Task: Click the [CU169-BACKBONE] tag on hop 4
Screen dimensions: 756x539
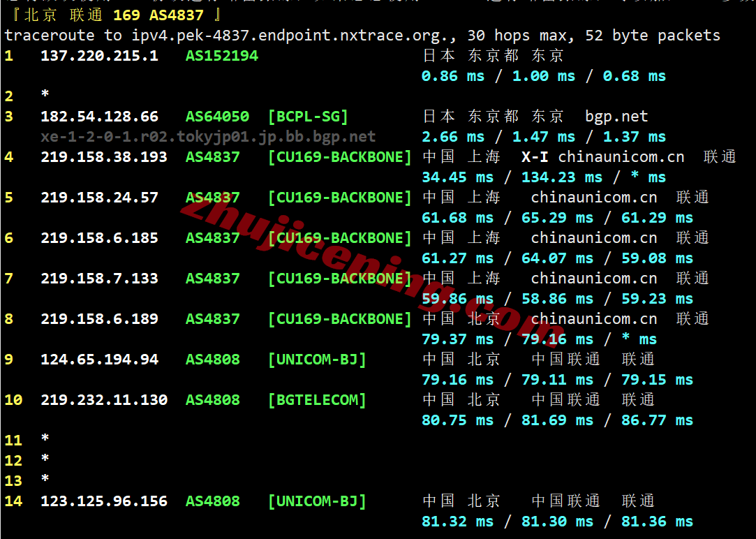Action: (x=339, y=157)
